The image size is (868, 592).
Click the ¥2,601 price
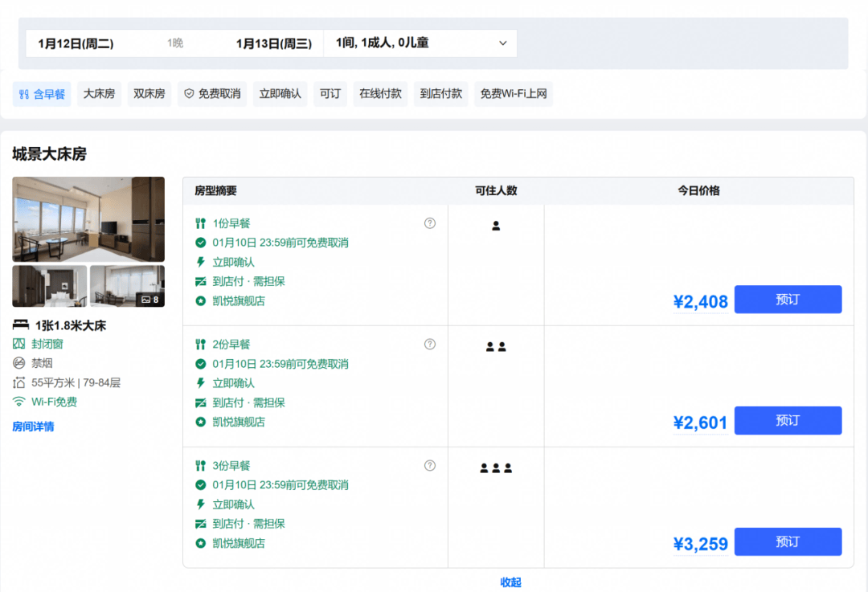[x=700, y=423]
